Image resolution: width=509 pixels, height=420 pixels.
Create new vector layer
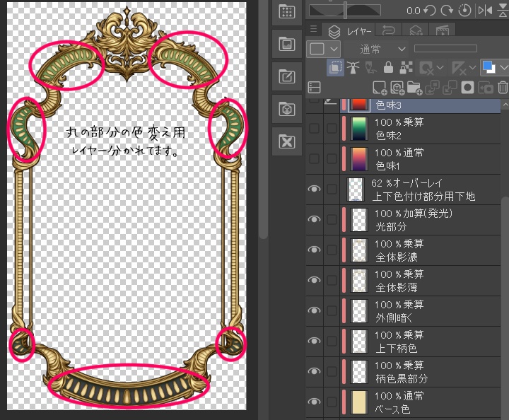[397, 88]
